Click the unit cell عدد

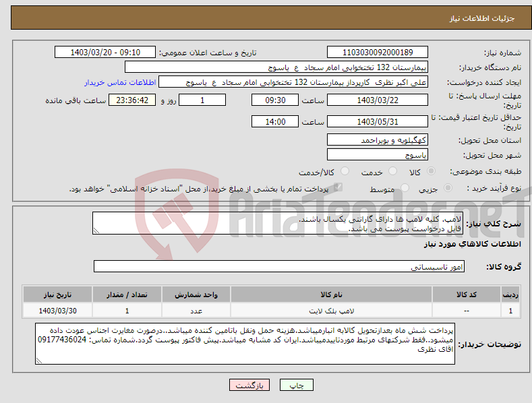(x=196, y=311)
